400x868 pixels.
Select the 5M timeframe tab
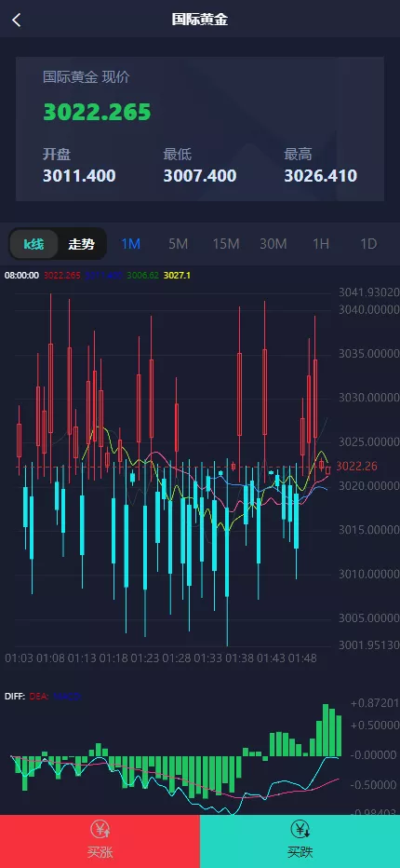(x=179, y=244)
